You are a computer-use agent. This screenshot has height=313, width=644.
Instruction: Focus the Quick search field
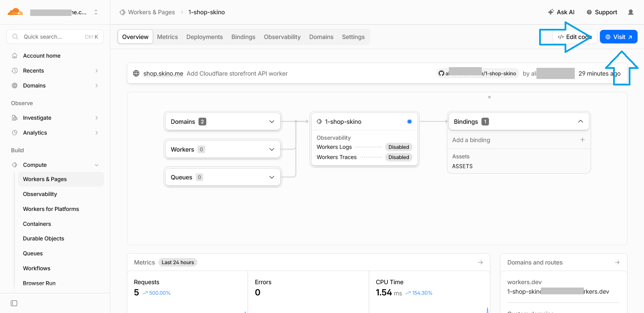(55, 37)
